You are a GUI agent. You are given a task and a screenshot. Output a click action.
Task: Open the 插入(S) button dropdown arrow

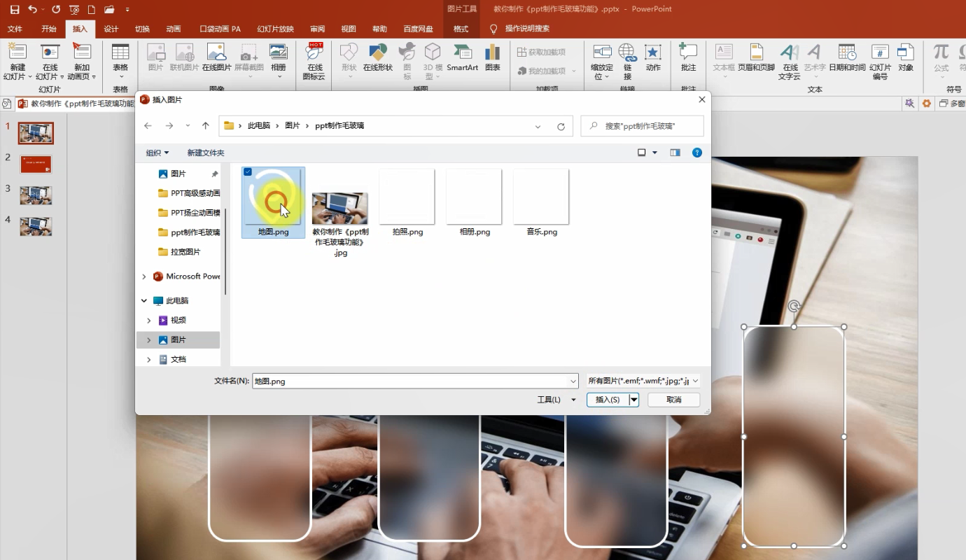(633, 400)
